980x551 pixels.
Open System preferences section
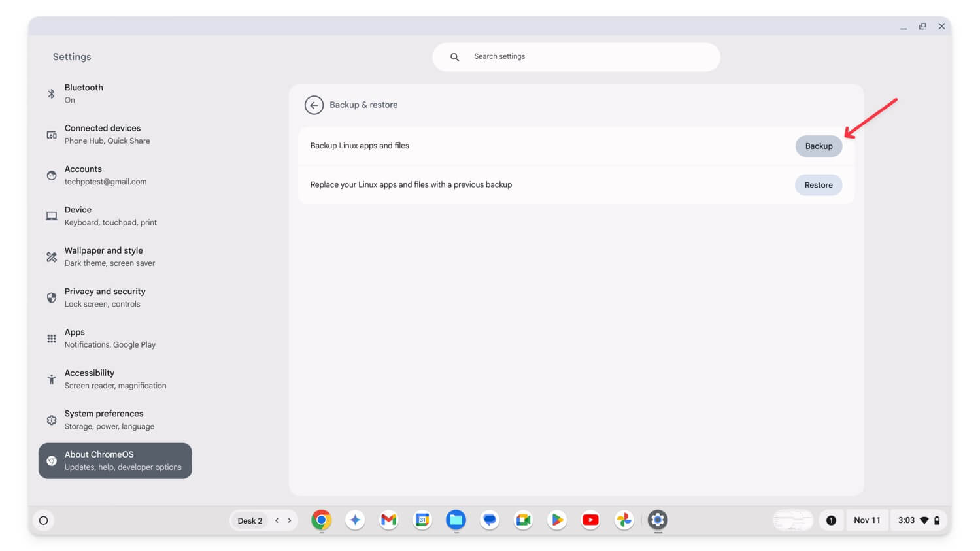point(115,420)
